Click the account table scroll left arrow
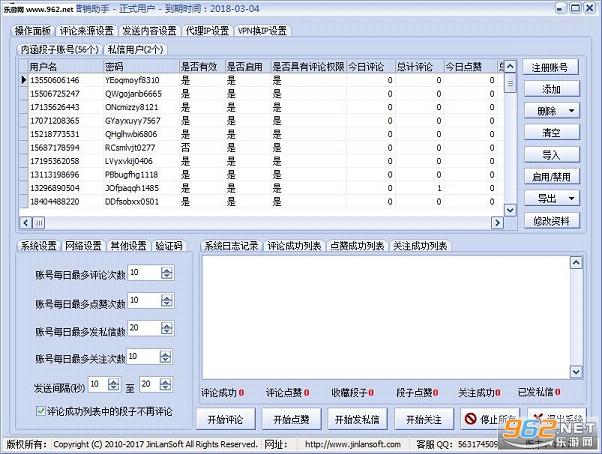Screen dimensions: 602x454 26,223
